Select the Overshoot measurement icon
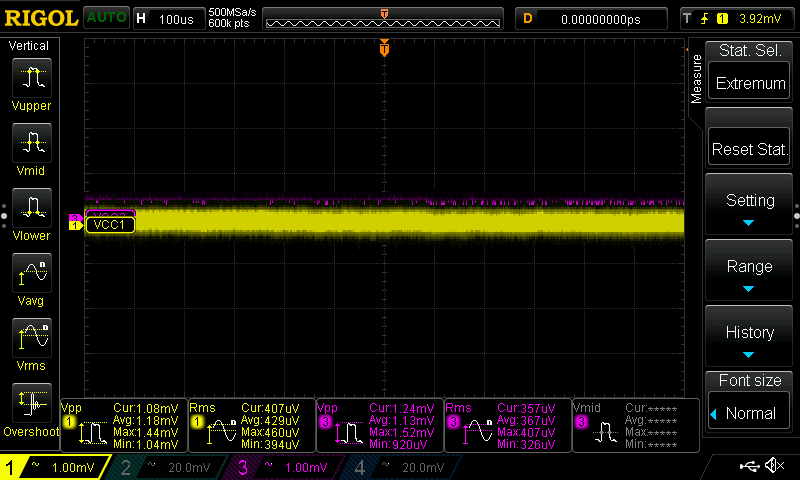The width and height of the screenshot is (800, 480). click(x=32, y=403)
